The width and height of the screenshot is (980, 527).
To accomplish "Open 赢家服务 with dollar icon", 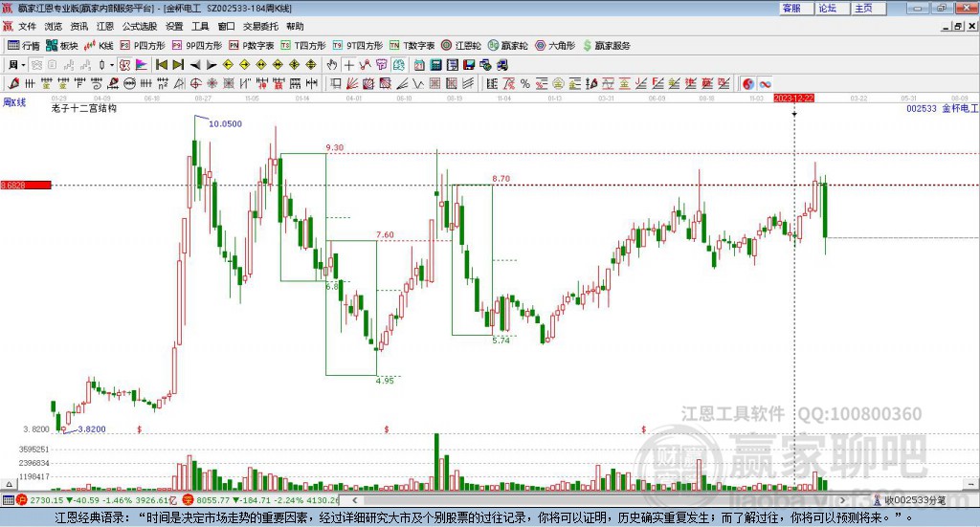I will [606, 46].
